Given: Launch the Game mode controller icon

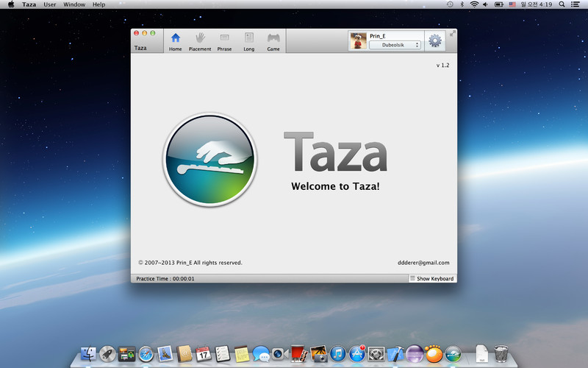Looking at the screenshot, I should (x=273, y=41).
